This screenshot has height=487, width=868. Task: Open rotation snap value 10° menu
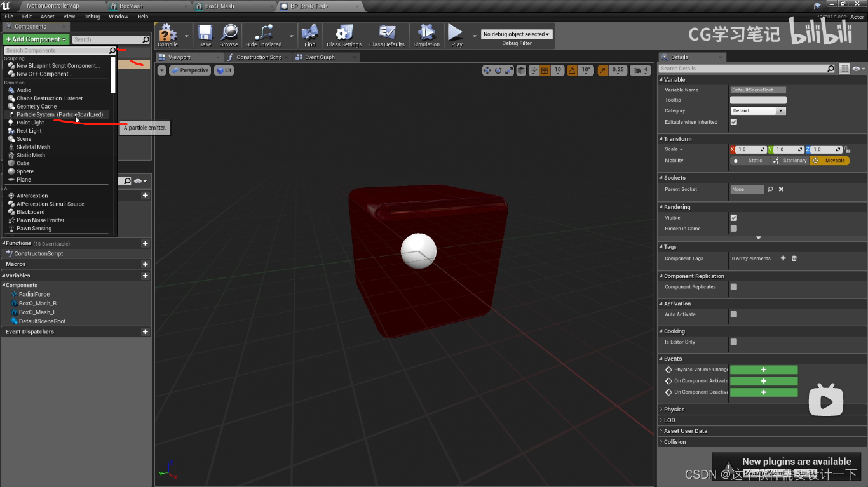point(586,70)
